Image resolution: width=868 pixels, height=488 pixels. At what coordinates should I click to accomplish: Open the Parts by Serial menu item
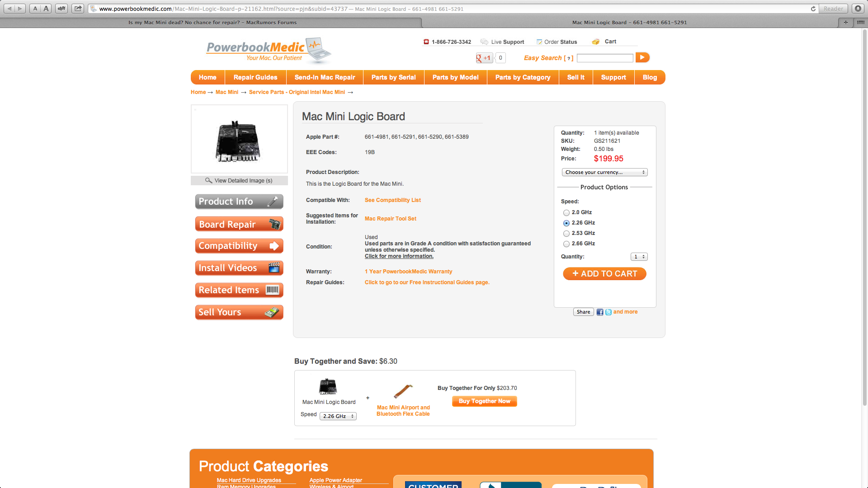pos(393,77)
